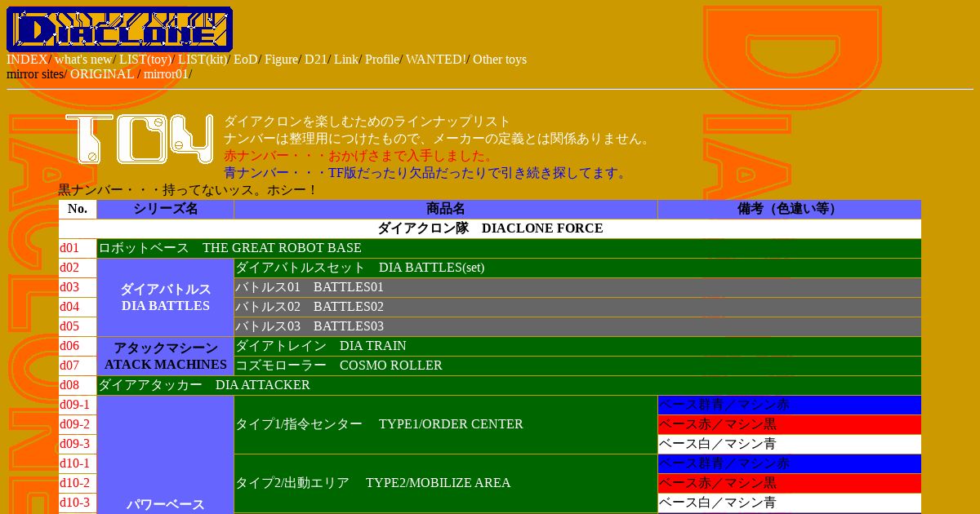Click the BATTLES03 product entry

pyautogui.click(x=577, y=326)
